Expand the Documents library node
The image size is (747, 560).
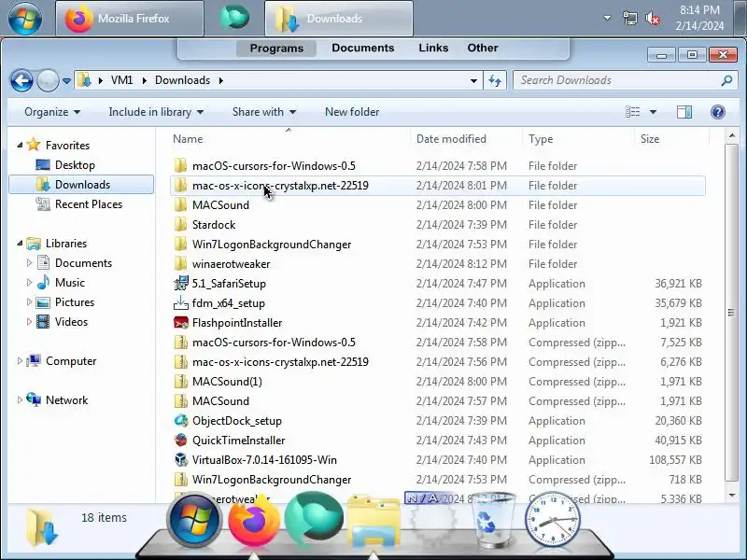(x=29, y=263)
